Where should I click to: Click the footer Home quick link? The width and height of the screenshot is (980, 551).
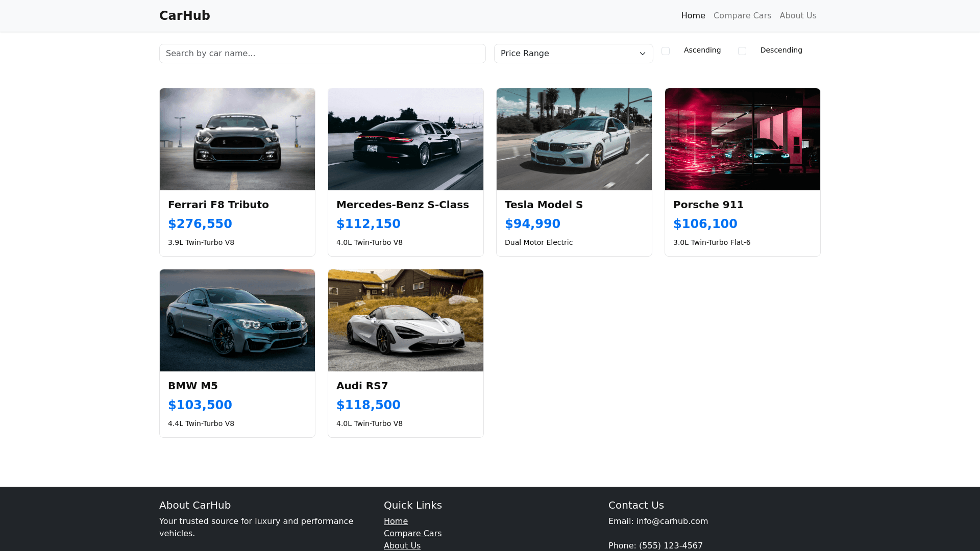coord(396,521)
